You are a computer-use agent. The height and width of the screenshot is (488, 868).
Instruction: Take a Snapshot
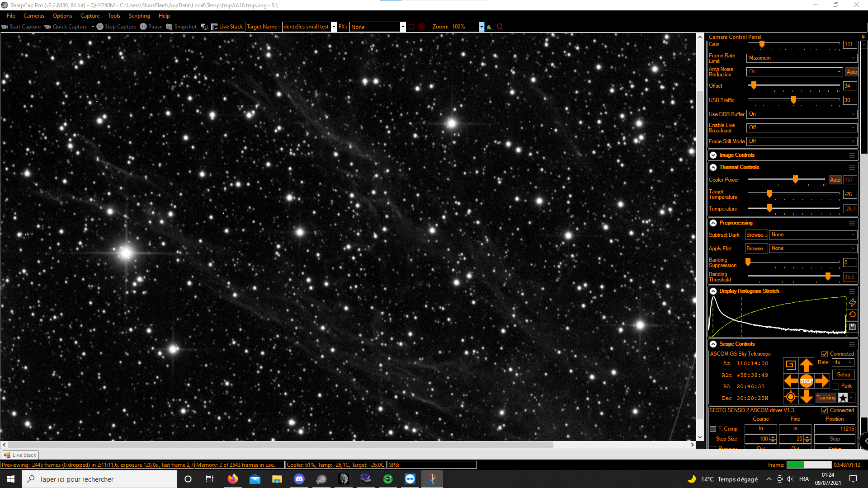pyautogui.click(x=181, y=27)
